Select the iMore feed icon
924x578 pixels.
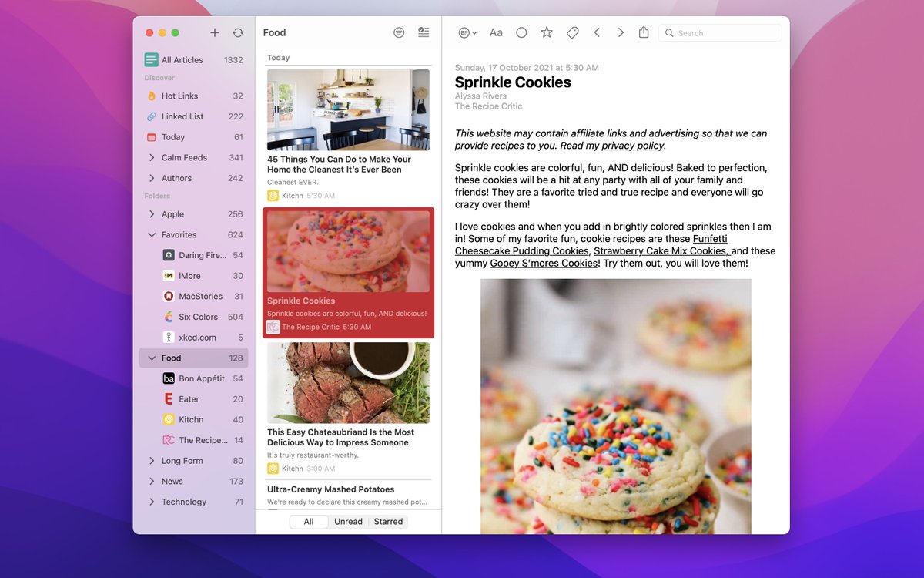click(x=169, y=276)
